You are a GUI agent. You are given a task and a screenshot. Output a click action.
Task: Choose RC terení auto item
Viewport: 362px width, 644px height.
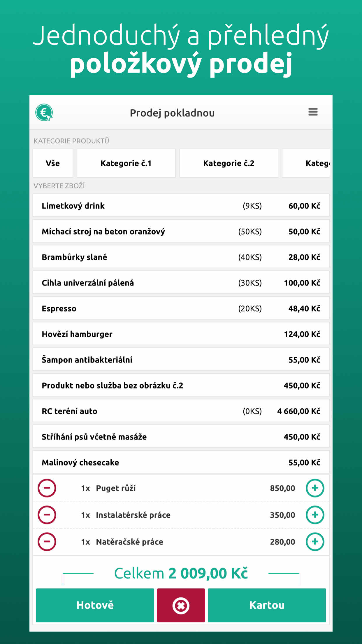181,411
